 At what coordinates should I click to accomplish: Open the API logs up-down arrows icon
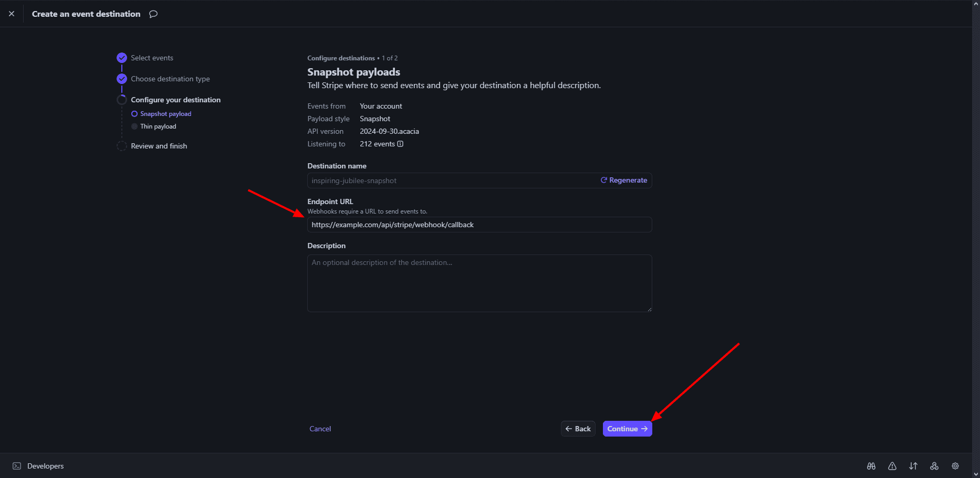point(913,466)
